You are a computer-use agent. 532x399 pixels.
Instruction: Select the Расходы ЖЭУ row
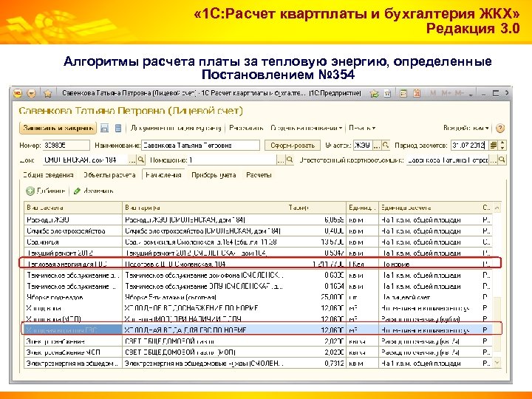pos(259,220)
